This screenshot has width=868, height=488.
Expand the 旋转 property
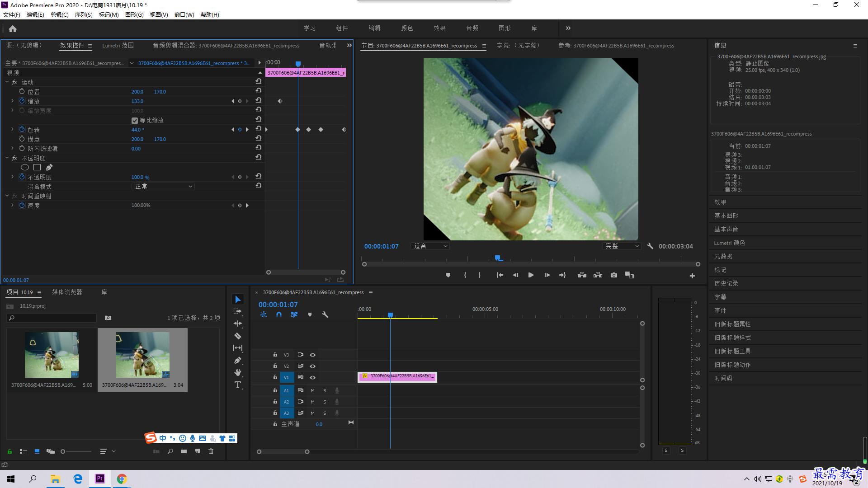pyautogui.click(x=12, y=129)
